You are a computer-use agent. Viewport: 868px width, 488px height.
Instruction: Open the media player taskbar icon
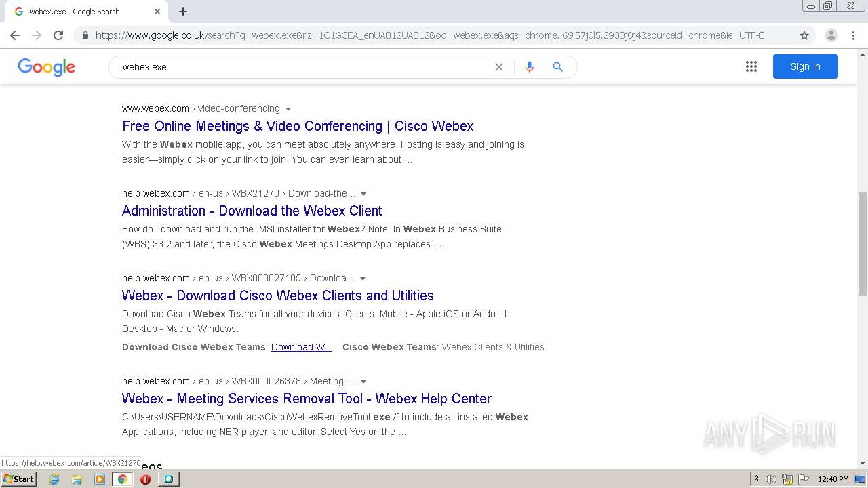100,479
